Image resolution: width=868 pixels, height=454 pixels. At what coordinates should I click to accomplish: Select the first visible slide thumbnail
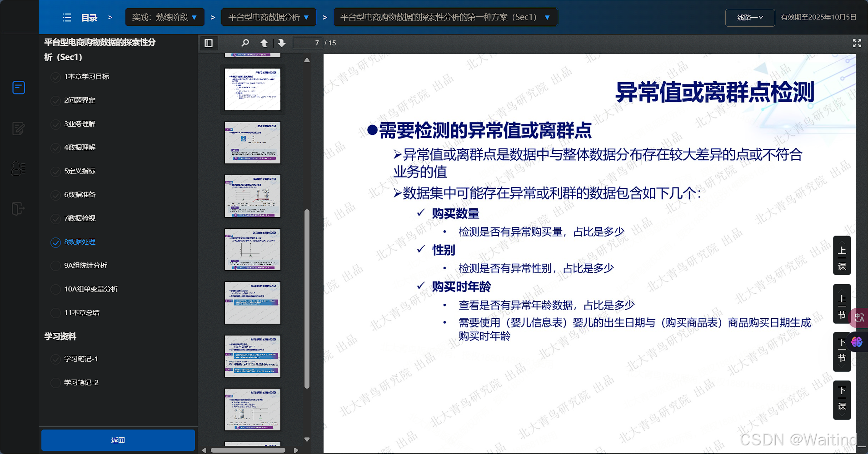click(253, 89)
